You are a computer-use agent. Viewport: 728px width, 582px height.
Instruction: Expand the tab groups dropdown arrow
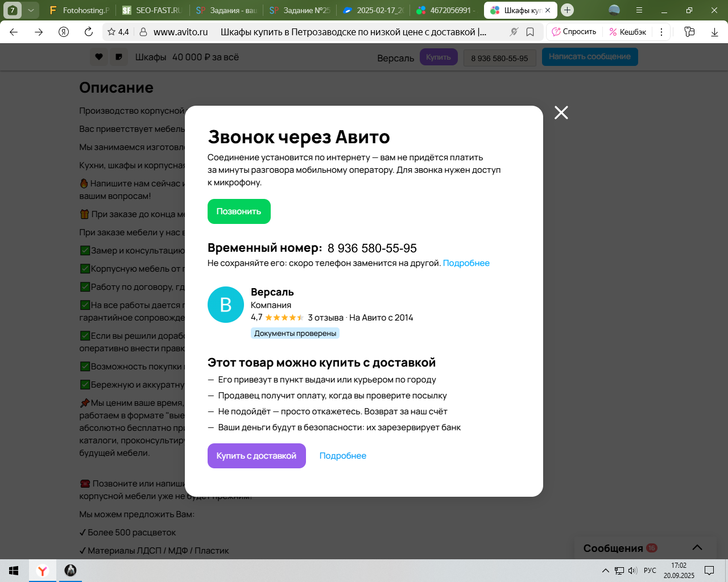click(x=31, y=10)
